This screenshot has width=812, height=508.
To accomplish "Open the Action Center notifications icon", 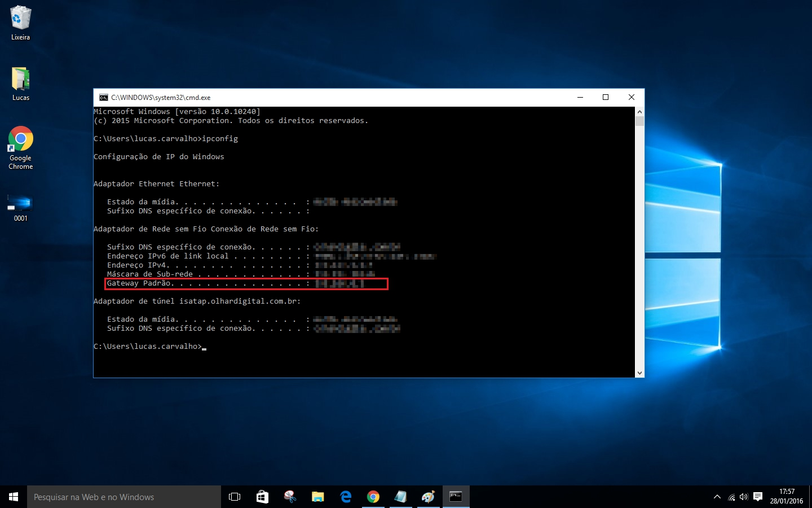I will [x=758, y=497].
